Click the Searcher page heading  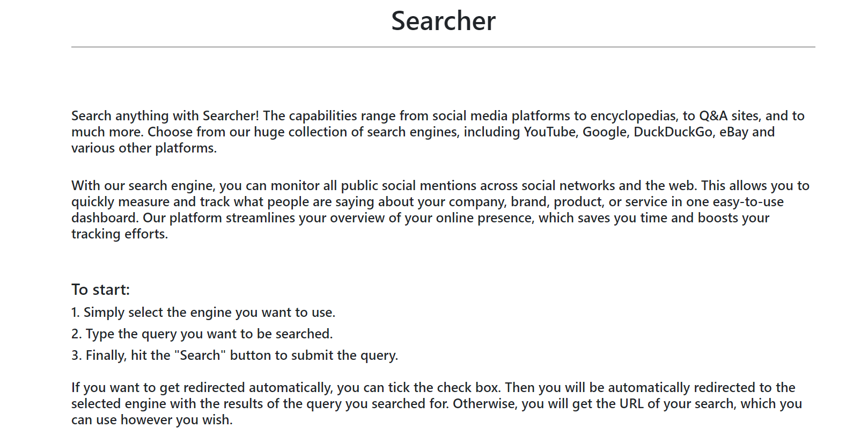point(443,21)
